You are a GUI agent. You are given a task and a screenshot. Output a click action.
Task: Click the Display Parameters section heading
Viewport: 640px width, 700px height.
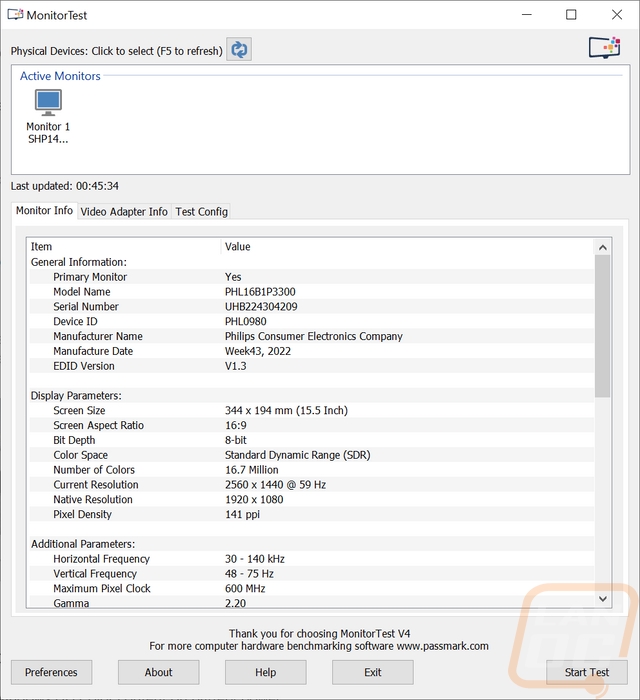[x=76, y=396]
